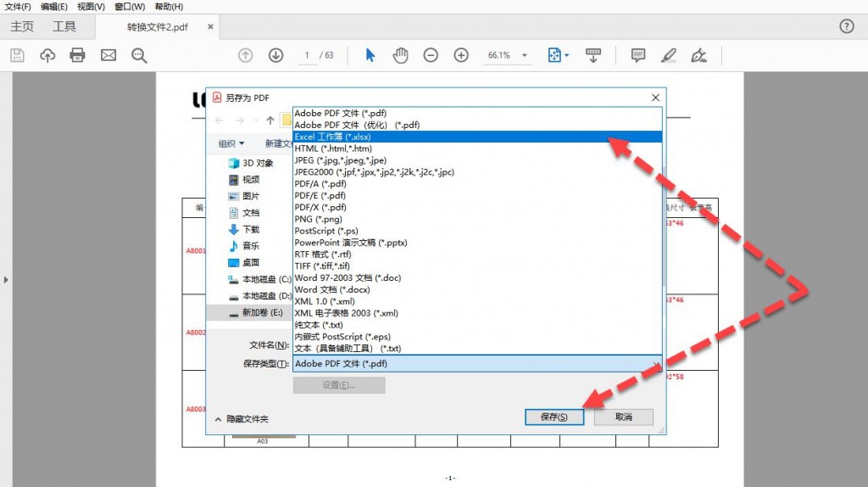868x487 pixels.
Task: Select Adobe PDF 文件 (优化) option
Action: pyautogui.click(x=477, y=125)
